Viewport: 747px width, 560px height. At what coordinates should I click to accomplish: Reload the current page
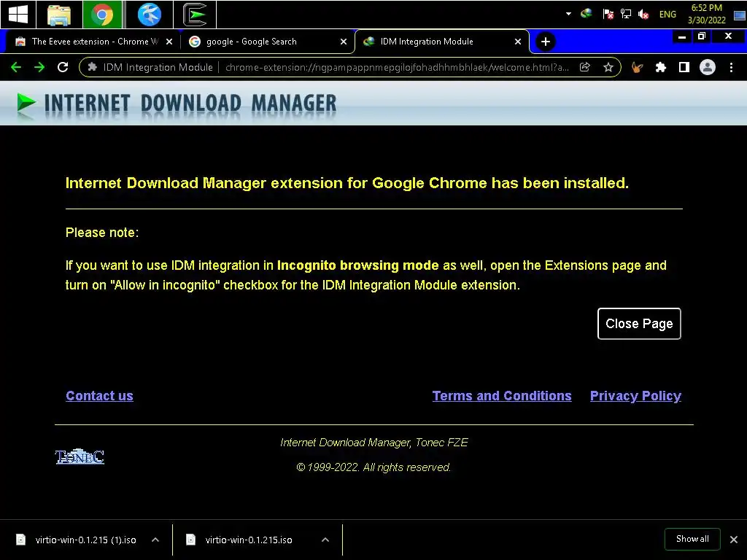(x=63, y=67)
